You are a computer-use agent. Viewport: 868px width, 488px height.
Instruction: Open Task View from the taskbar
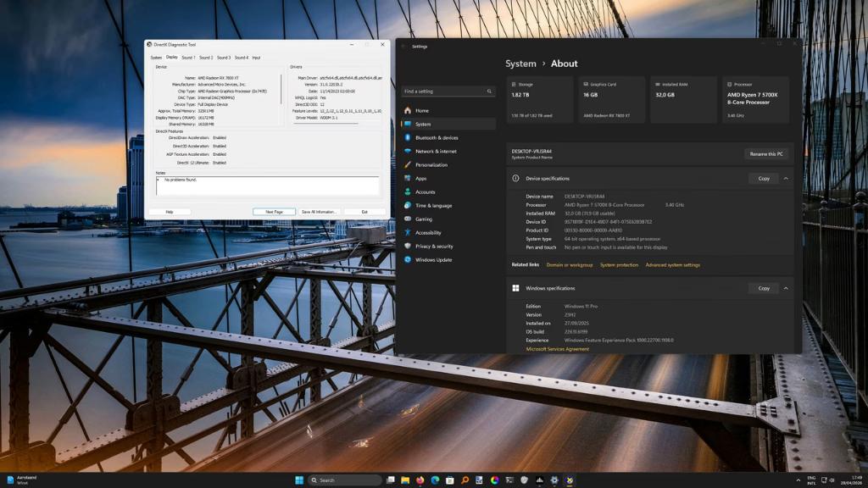point(391,480)
